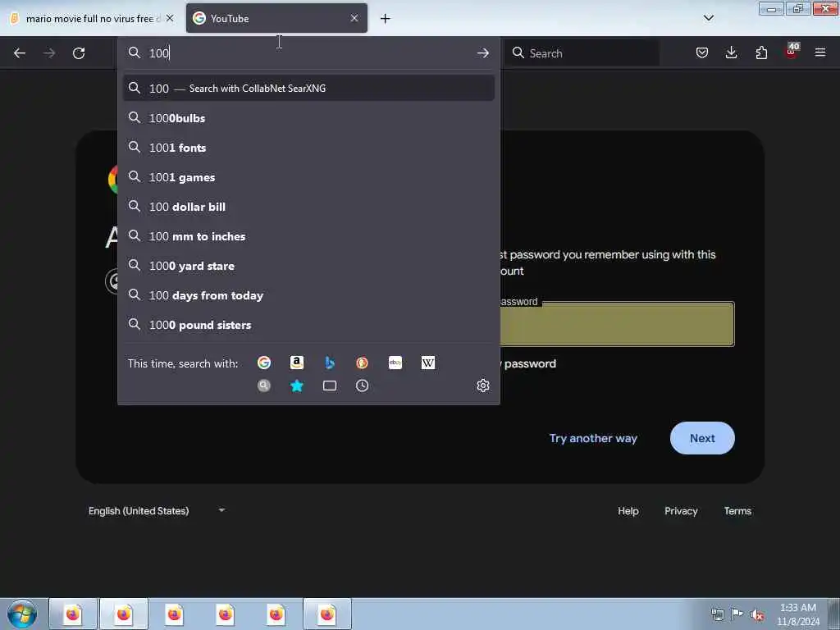The image size is (840, 630).
Task: Open the muted volume tray icon
Action: [x=757, y=615]
